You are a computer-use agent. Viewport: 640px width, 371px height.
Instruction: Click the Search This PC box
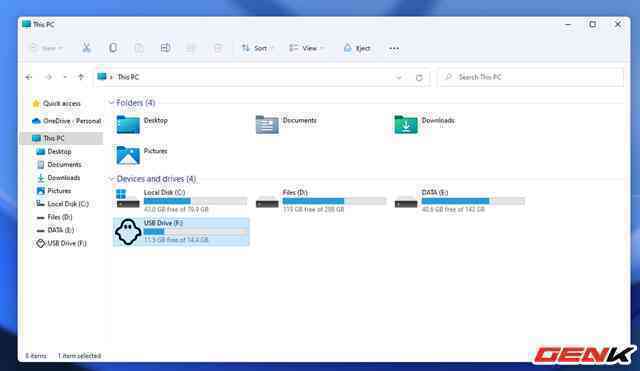point(531,77)
